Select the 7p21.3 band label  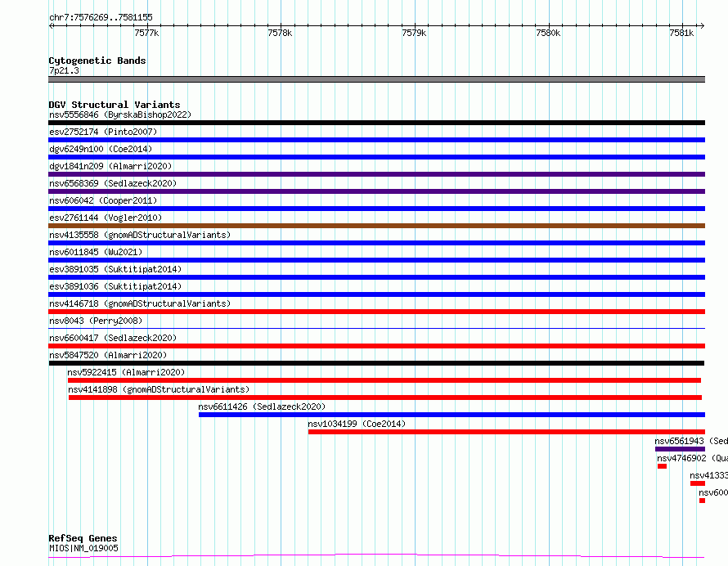click(x=64, y=70)
